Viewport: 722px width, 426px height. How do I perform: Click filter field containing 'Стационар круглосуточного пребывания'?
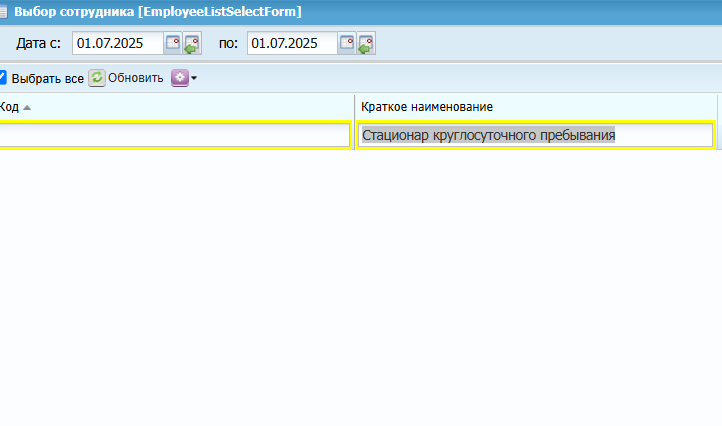[535, 135]
